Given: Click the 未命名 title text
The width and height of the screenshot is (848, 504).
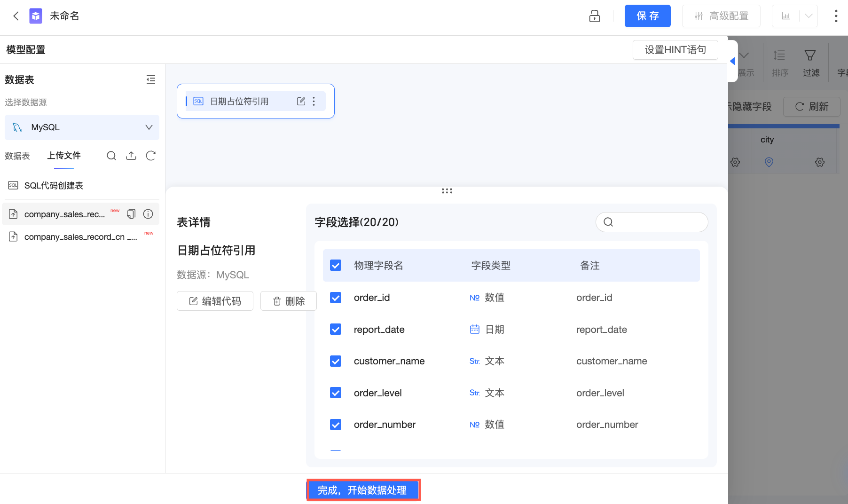Looking at the screenshot, I should point(64,16).
